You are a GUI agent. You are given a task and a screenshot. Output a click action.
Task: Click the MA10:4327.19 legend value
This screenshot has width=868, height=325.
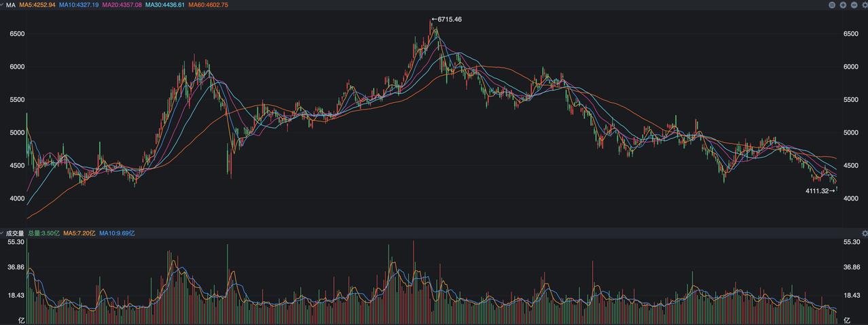point(79,5)
